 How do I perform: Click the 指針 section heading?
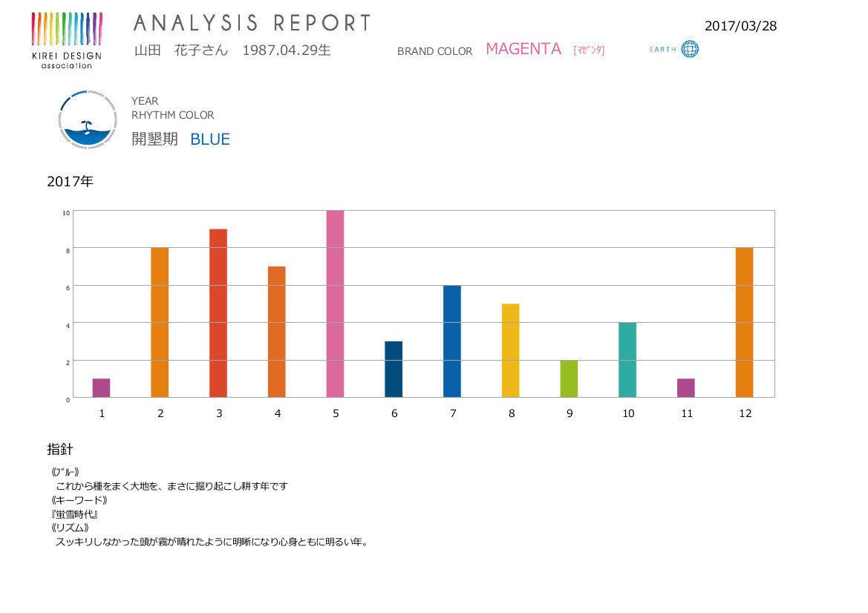pyautogui.click(x=60, y=450)
